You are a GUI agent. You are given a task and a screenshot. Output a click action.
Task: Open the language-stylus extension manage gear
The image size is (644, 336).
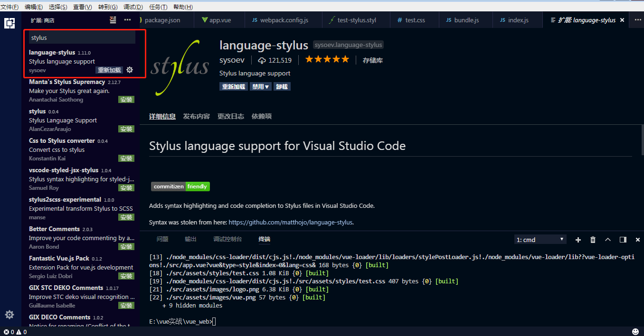[129, 70]
